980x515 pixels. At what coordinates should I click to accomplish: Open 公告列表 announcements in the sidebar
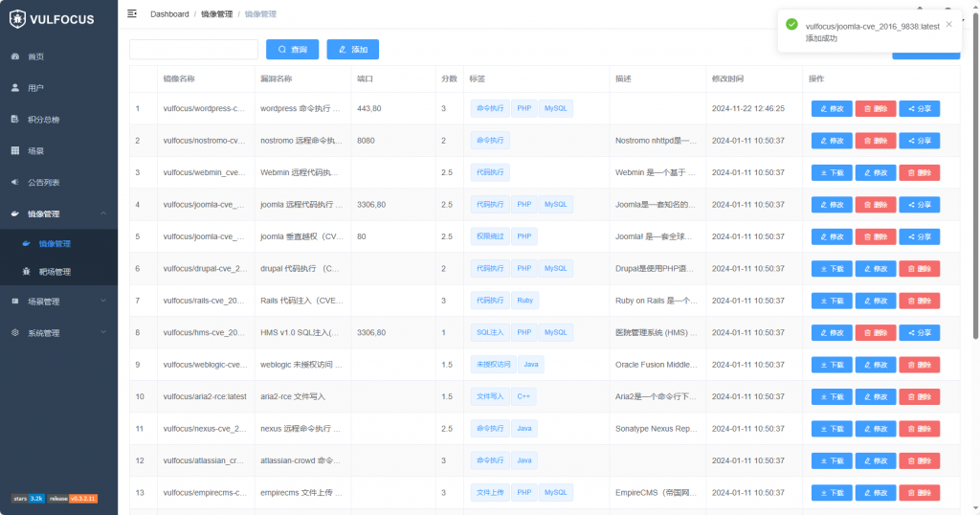pos(43,182)
